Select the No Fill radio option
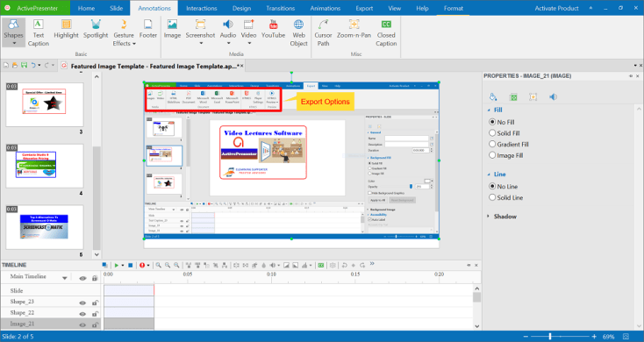Viewport: 644px width, 342px height. click(x=492, y=122)
